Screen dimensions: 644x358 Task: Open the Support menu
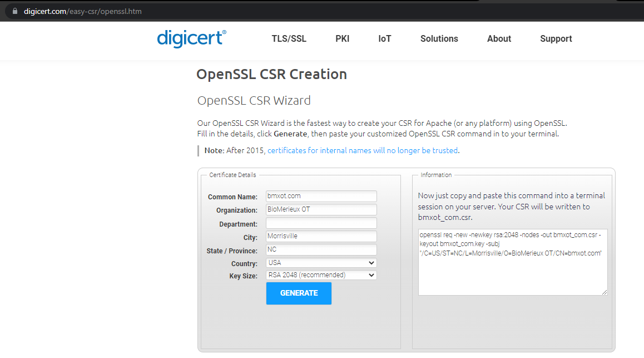click(556, 38)
